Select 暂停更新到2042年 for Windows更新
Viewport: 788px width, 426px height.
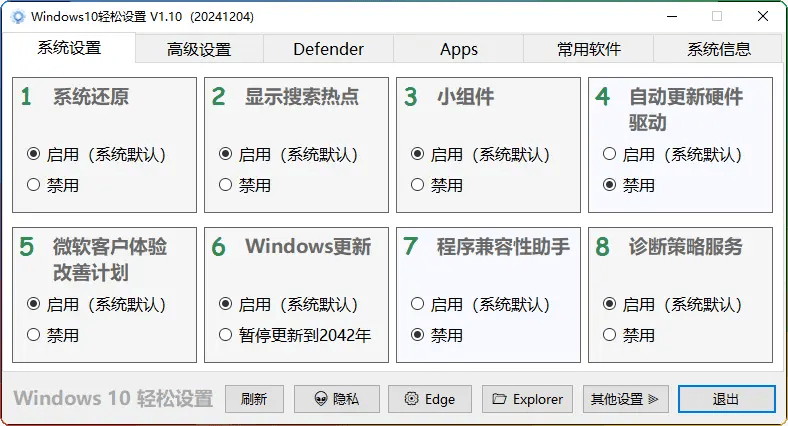225,335
